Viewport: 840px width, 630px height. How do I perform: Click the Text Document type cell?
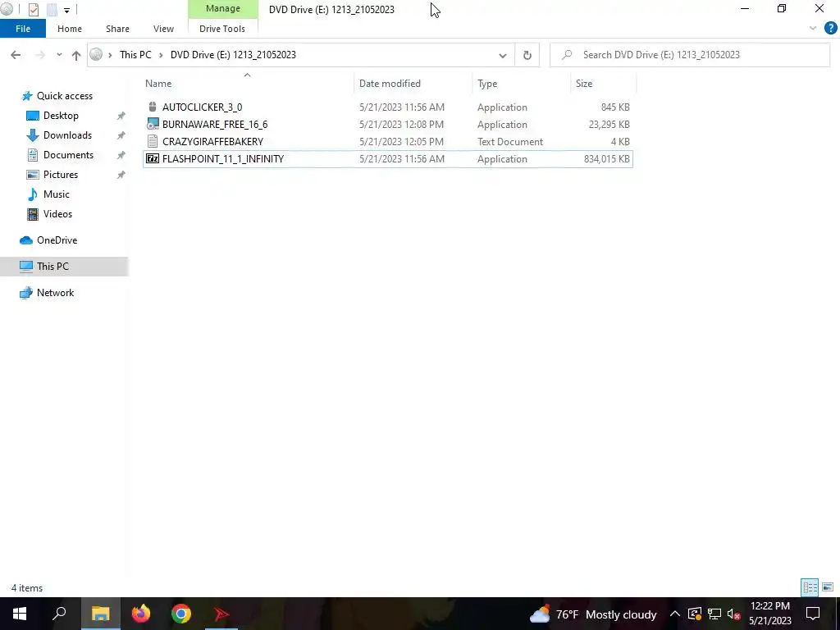(510, 141)
